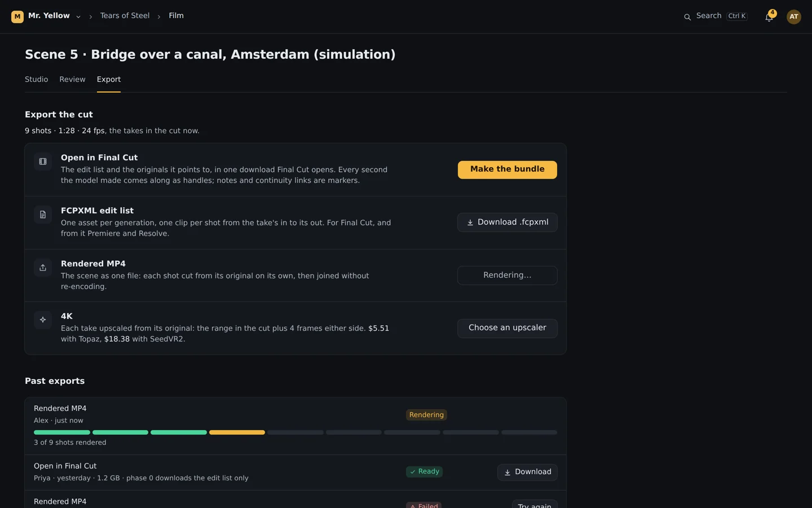Screen dimensions: 812x508
Task: Switch to the Studio tab
Action: pos(37,80)
